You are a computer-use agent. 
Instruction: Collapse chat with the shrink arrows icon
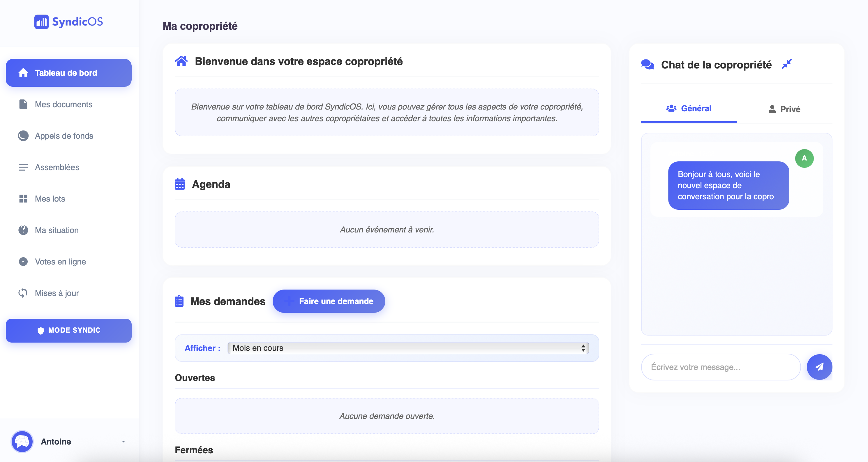click(786, 64)
